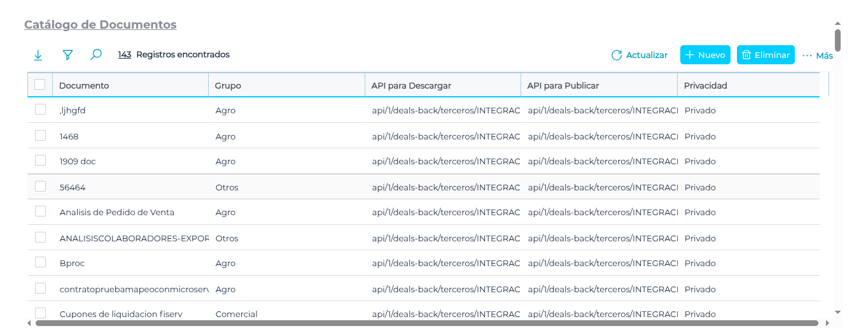Sort by Documento column header
Image resolution: width=868 pixels, height=333 pixels.
pyautogui.click(x=84, y=85)
